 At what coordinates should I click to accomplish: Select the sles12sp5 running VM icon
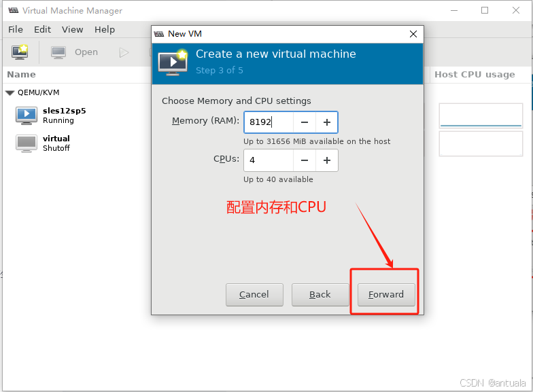[26, 115]
